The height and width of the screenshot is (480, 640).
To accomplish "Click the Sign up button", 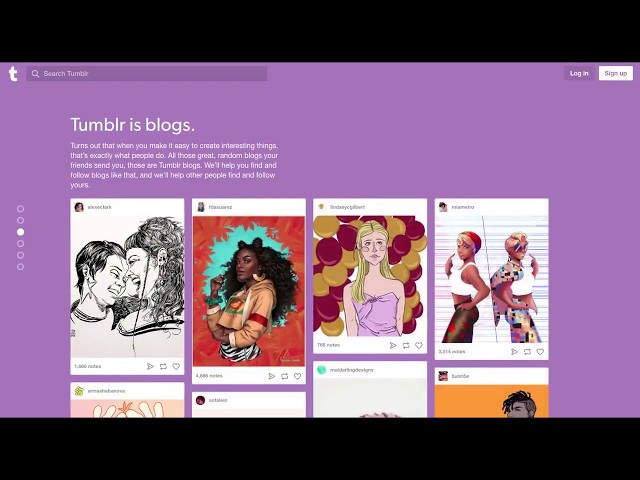I will (616, 73).
